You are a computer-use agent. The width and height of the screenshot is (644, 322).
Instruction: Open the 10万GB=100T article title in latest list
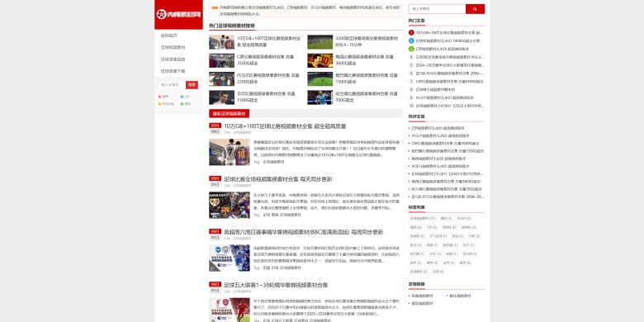[x=285, y=126]
